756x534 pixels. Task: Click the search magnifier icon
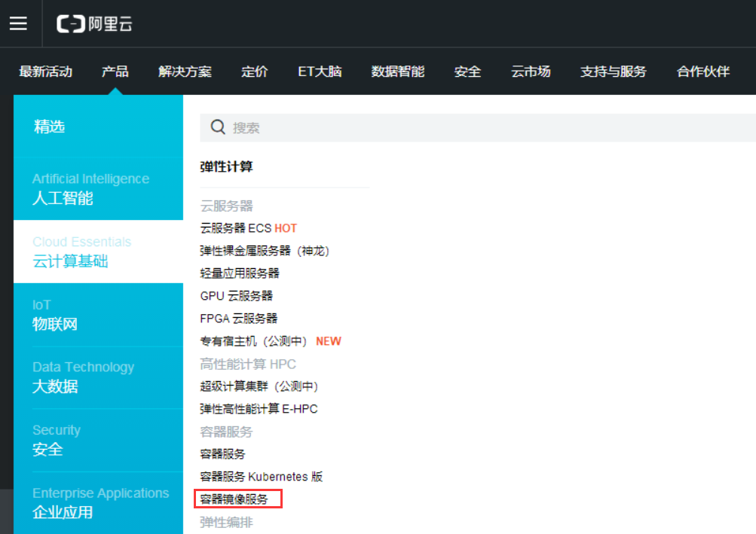218,127
